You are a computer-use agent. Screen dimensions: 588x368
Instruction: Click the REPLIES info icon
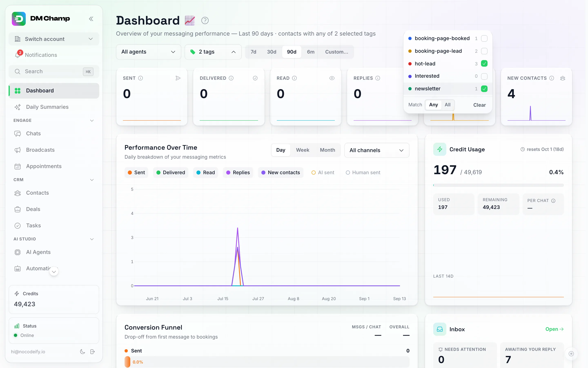[378, 78]
